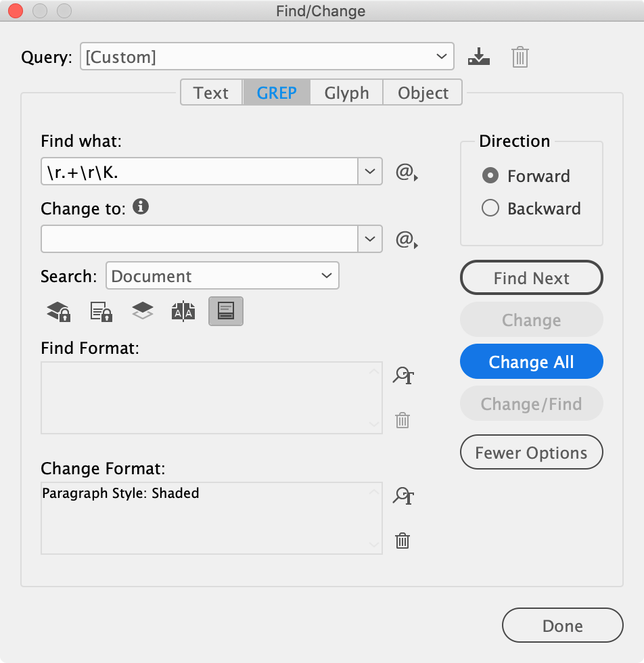This screenshot has height=663, width=644.
Task: Toggle Include Master Pages option
Action: pyautogui.click(x=183, y=311)
